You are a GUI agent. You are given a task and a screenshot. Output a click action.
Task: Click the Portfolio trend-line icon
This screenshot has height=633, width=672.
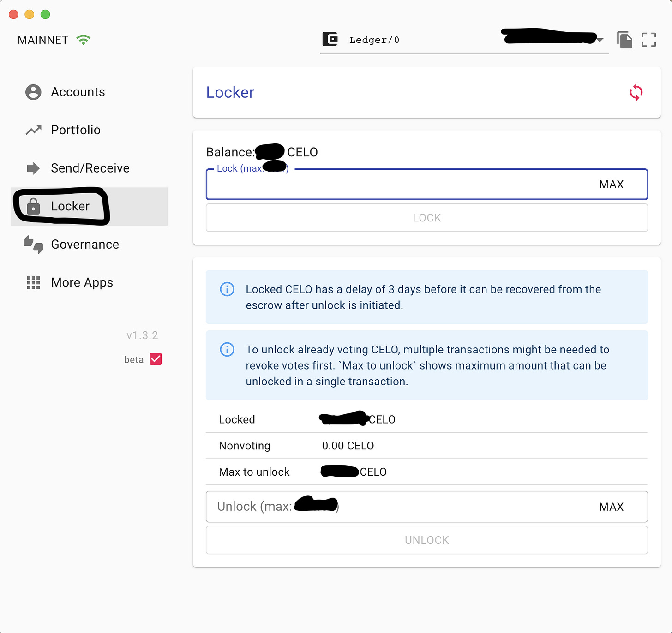(33, 131)
